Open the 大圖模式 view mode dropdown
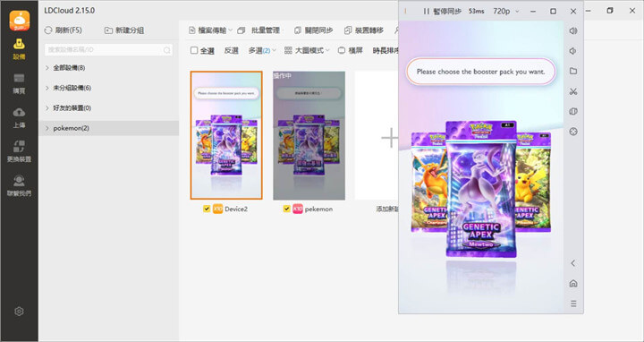Viewport: 644px width, 342px height. click(307, 50)
